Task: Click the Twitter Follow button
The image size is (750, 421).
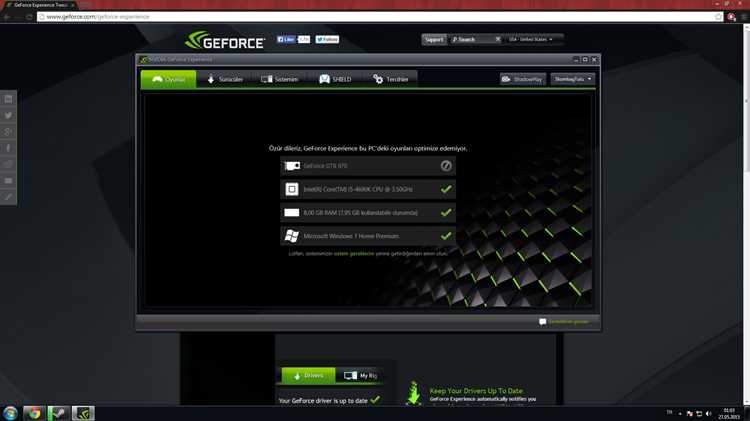Action: tap(327, 39)
